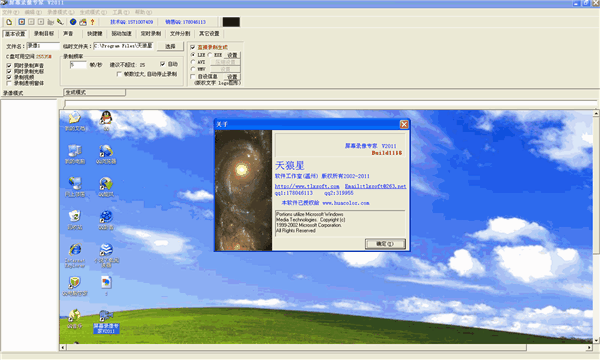The image size is (600, 360).
Task: Select the 网上邻居 desktop icon
Action: pos(75,187)
